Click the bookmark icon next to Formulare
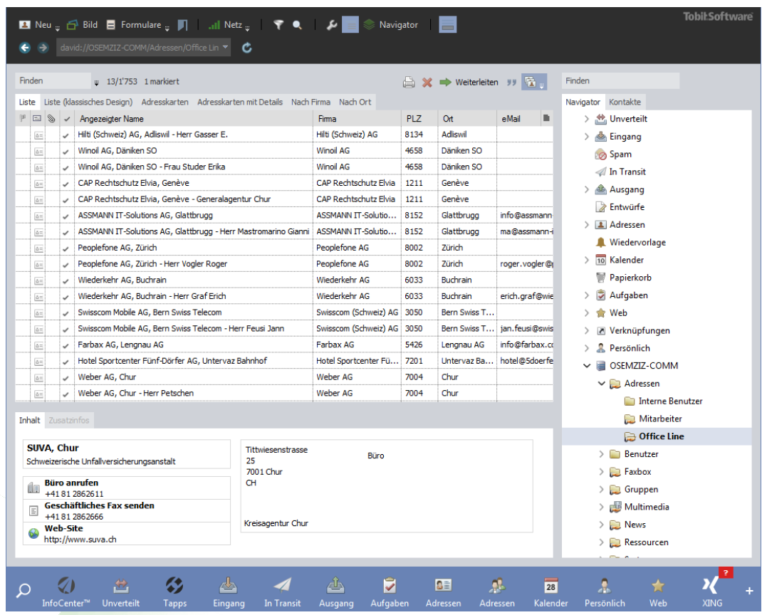 (x=182, y=25)
